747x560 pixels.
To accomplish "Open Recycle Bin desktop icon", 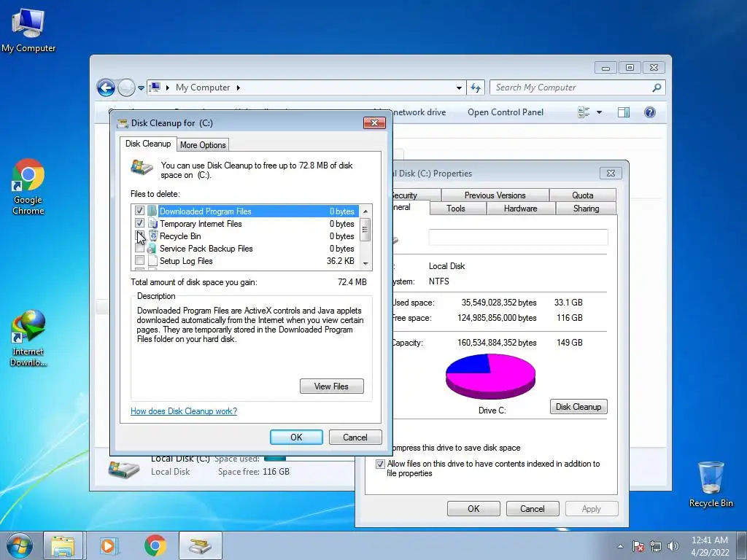I will pyautogui.click(x=711, y=484).
